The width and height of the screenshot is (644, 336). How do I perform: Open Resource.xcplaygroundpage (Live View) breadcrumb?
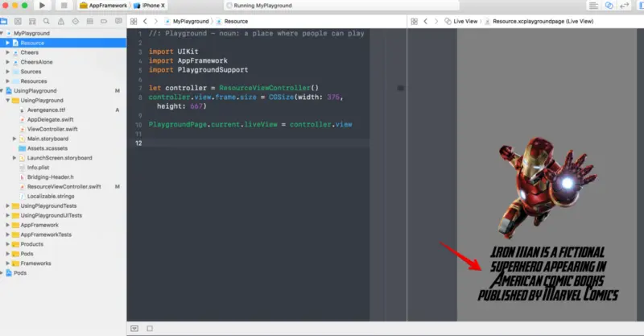(539, 22)
